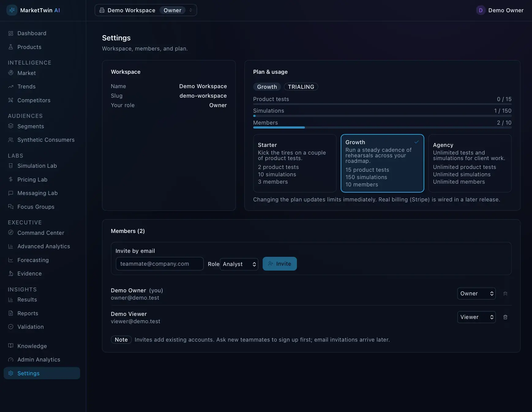Click the Owner role badge in header
Image resolution: width=532 pixels, height=412 pixels.
tap(172, 10)
